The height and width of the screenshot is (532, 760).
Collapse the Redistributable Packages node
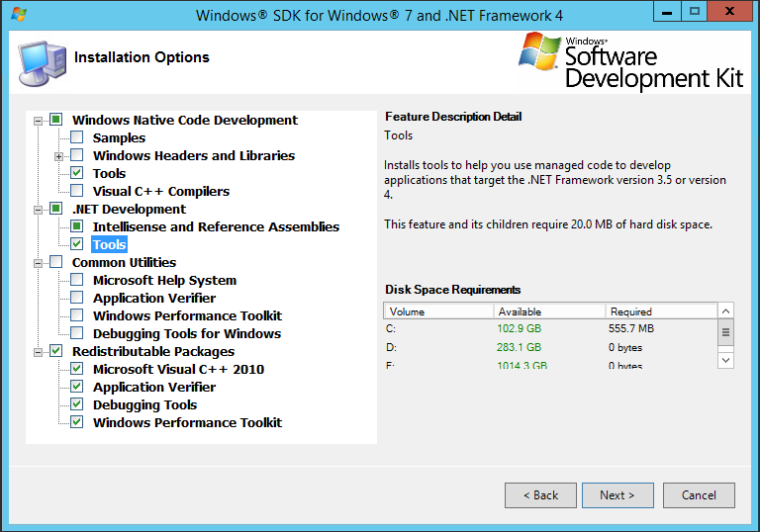38,352
